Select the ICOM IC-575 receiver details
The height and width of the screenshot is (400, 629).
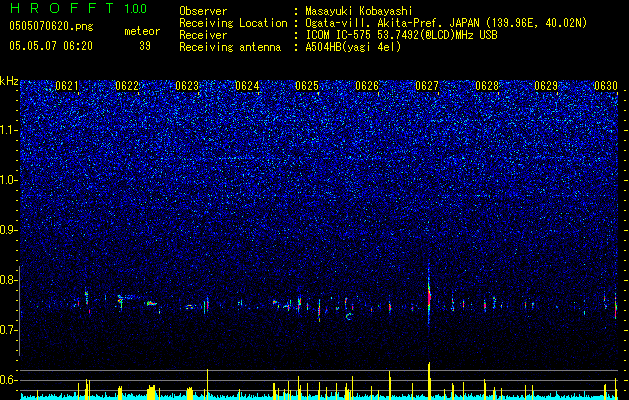(x=401, y=35)
